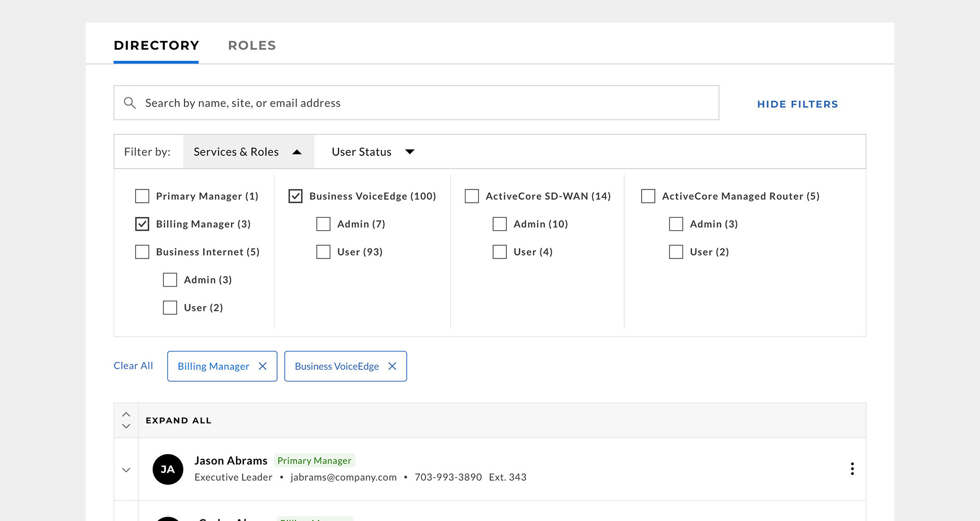Uncheck the Business VoiceEdge (100) checkbox
980x521 pixels.
coord(296,196)
